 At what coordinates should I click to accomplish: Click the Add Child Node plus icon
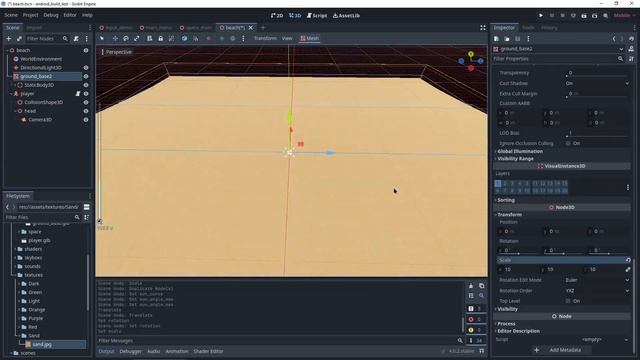[x=9, y=38]
